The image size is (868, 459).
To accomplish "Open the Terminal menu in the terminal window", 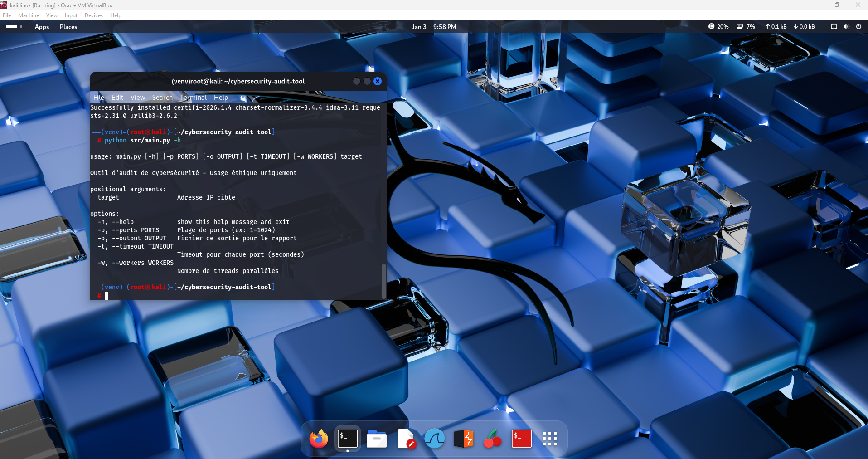I will (x=193, y=98).
